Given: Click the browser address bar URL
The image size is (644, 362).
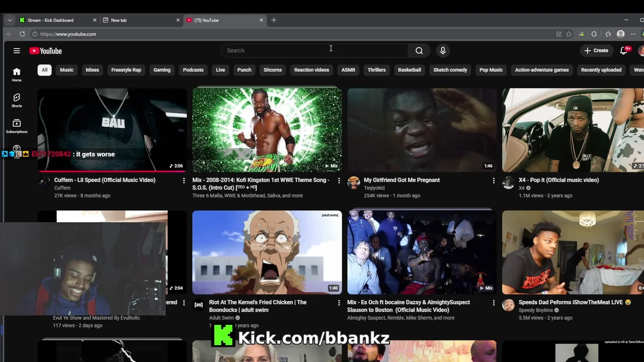Looking at the screenshot, I should [x=68, y=34].
